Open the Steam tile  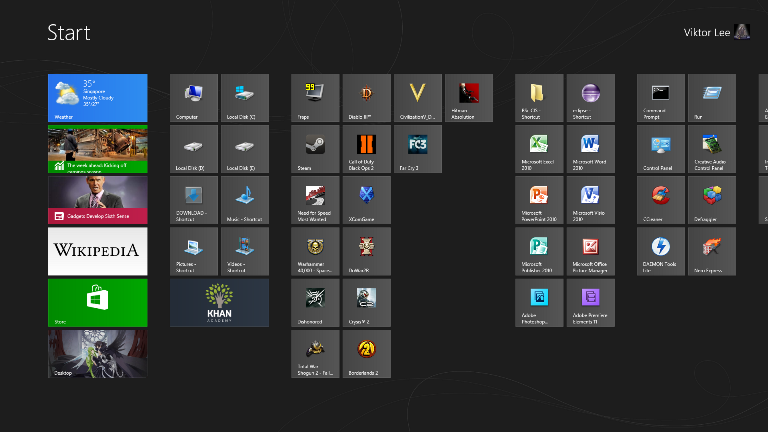[x=316, y=149]
